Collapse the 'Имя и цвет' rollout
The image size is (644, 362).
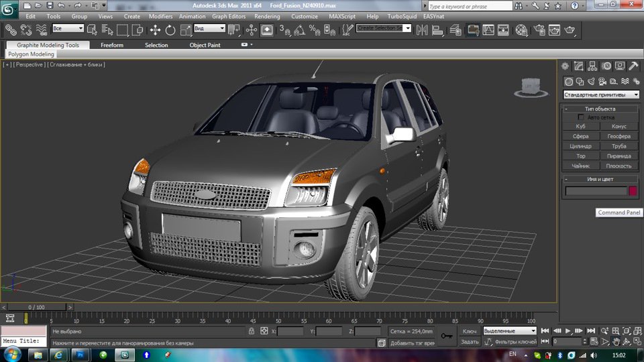tap(566, 179)
